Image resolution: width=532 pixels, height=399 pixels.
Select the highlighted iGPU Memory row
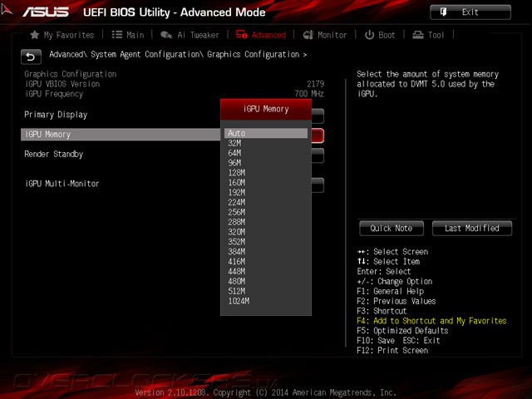(x=121, y=135)
